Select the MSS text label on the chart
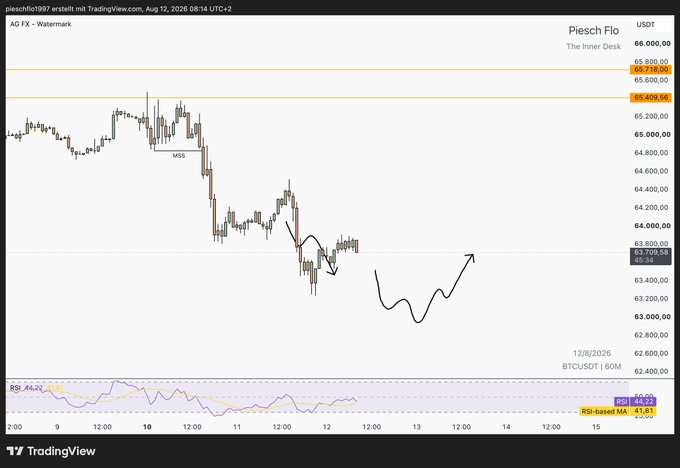 pos(179,155)
